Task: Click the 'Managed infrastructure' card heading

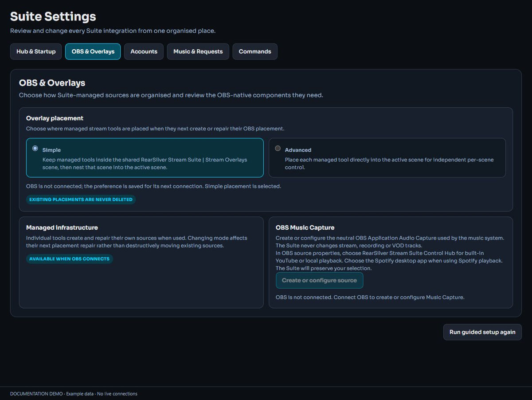Action: (x=62, y=227)
